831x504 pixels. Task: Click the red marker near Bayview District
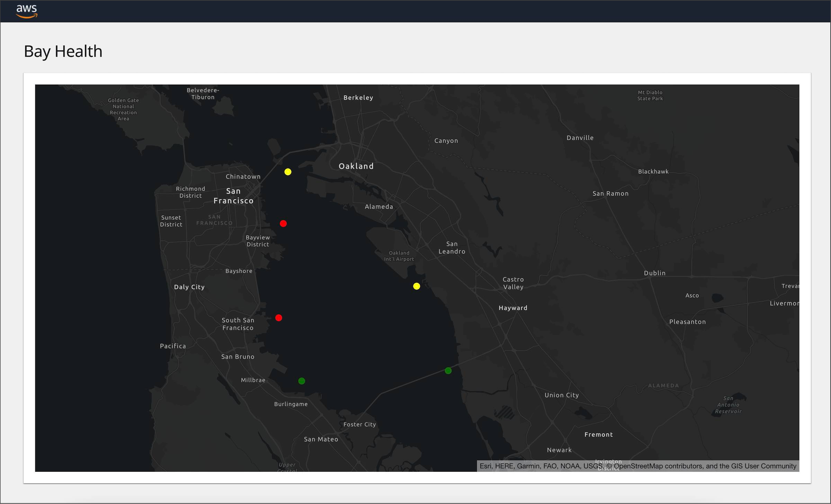tap(283, 224)
